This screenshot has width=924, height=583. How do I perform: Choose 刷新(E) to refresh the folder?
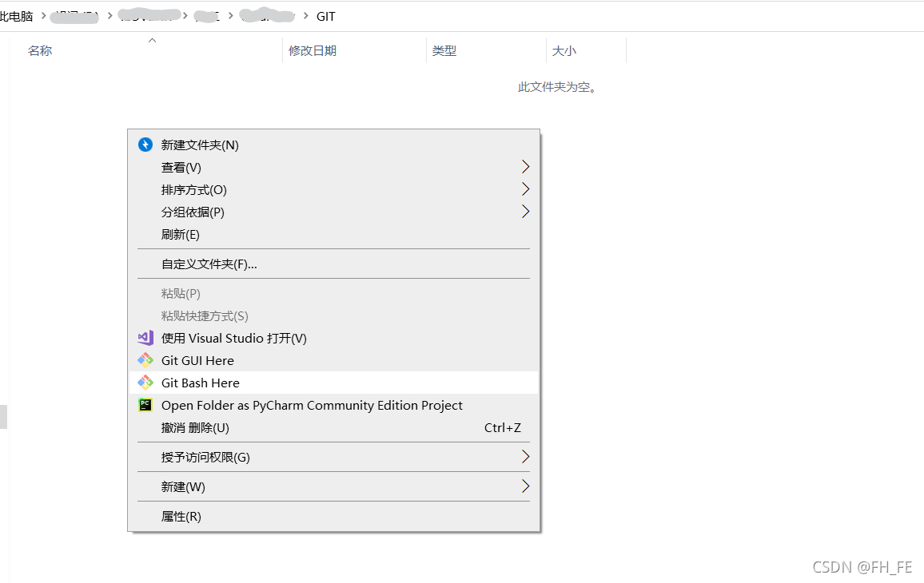(333, 234)
